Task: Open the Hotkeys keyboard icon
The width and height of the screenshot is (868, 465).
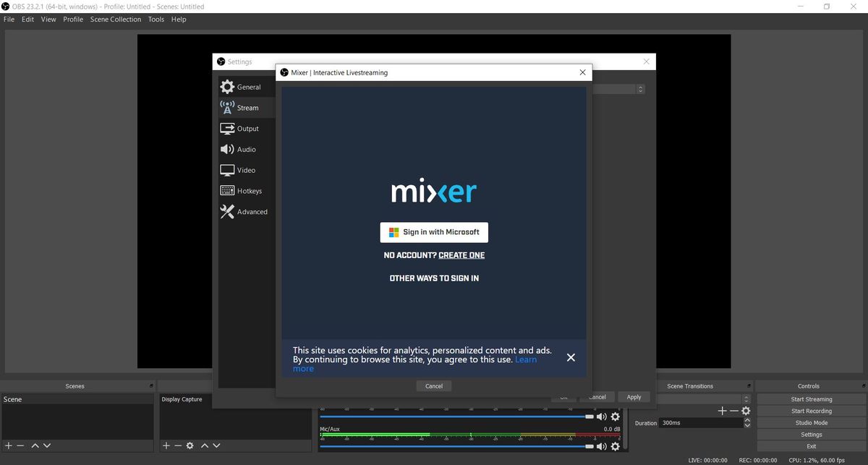Action: click(x=227, y=190)
